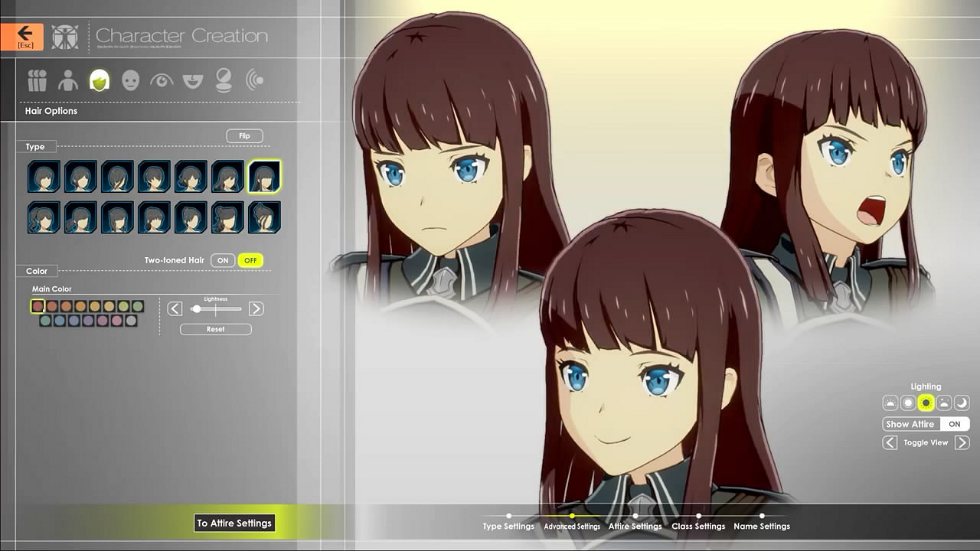Viewport: 980px width, 551px height.
Task: Increase hair lightness with right arrow
Action: click(256, 308)
